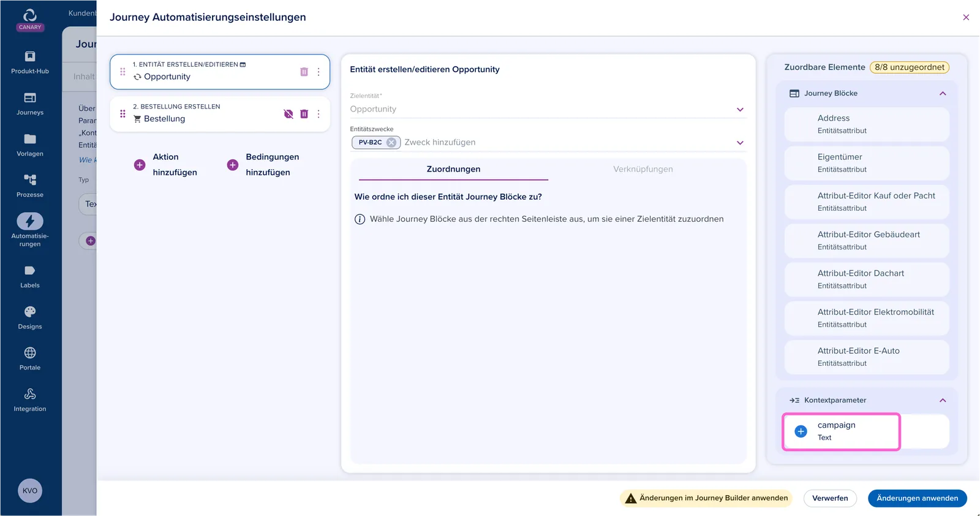This screenshot has width=980, height=516.
Task: Click the 8/8 unzugeordnet badge
Action: [910, 67]
